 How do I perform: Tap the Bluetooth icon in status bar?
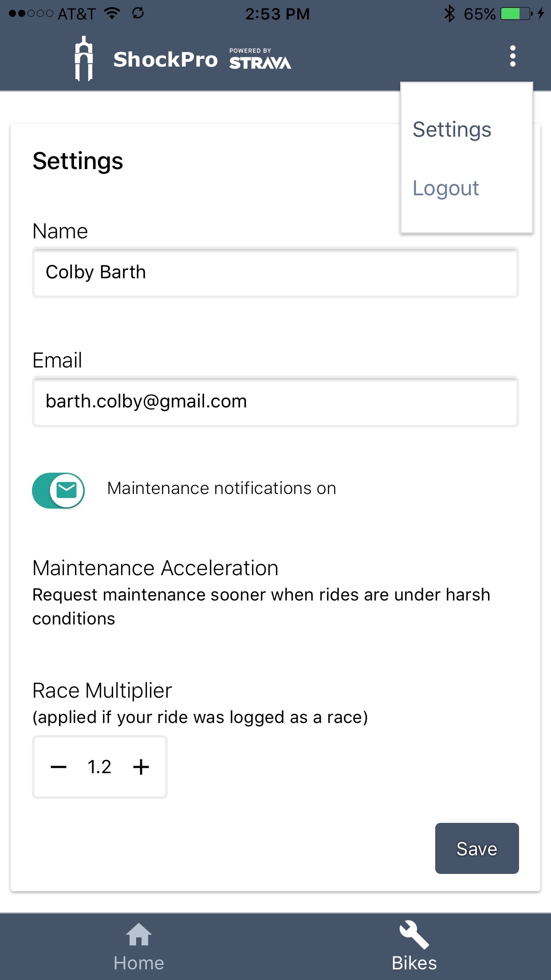449,14
